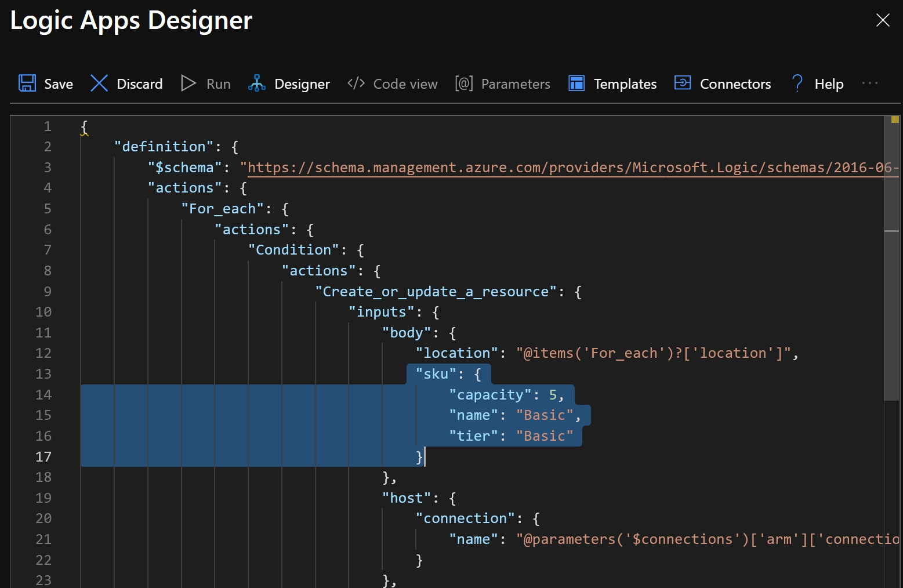This screenshot has height=588, width=903.
Task: Open the Connectors gallery
Action: click(722, 83)
